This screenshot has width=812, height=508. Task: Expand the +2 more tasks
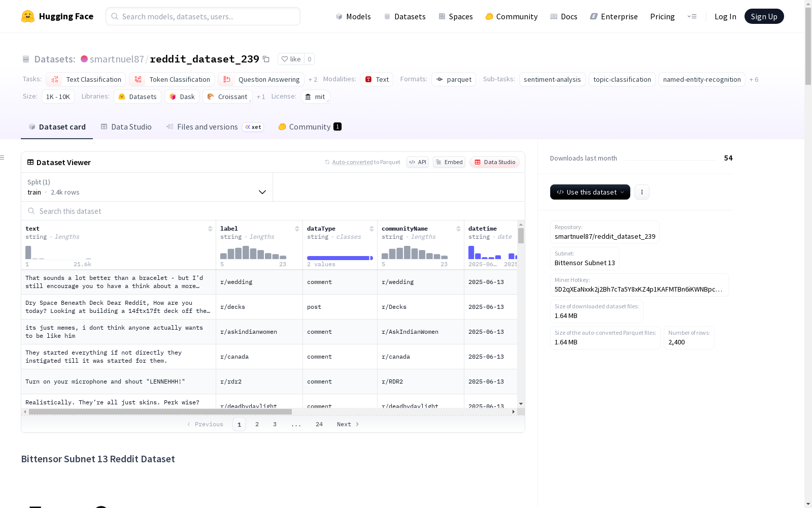313,80
